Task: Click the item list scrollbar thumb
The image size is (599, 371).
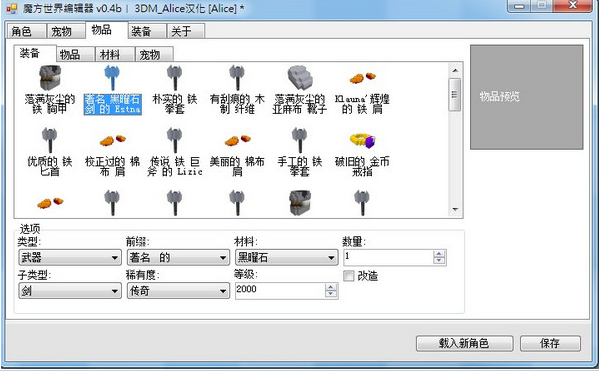Action: click(x=455, y=94)
